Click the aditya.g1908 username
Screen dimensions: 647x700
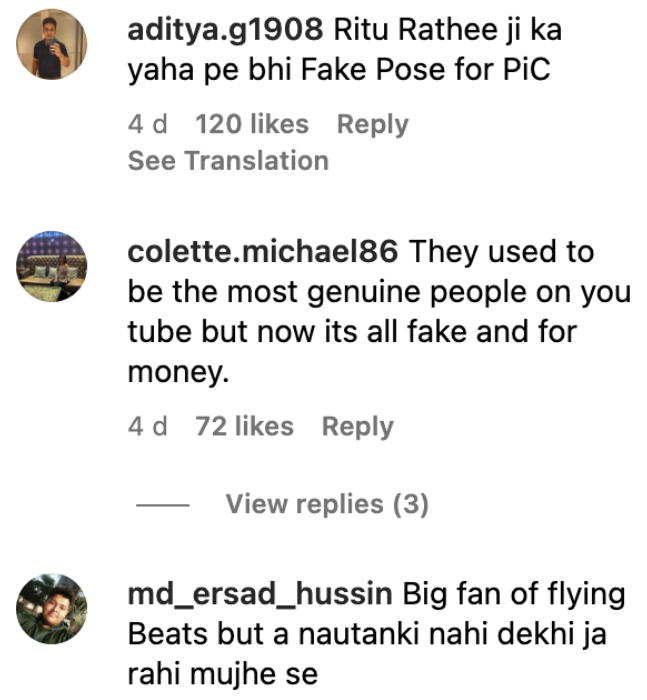click(x=225, y=31)
